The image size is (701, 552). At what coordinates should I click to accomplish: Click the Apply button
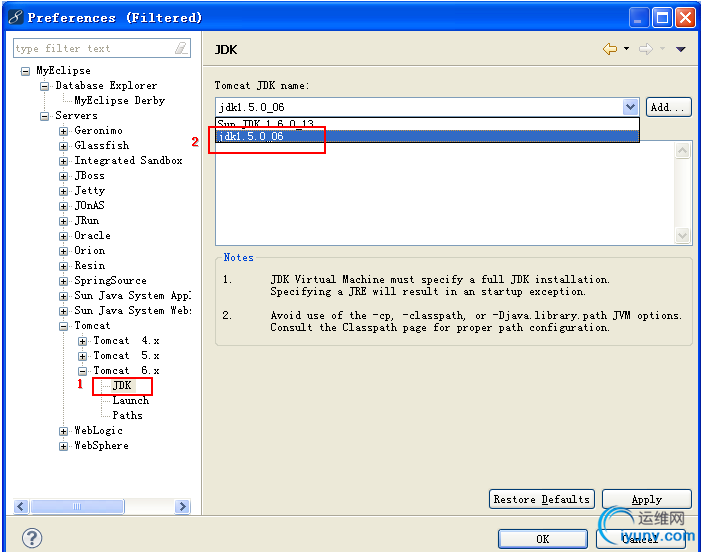pos(646,499)
